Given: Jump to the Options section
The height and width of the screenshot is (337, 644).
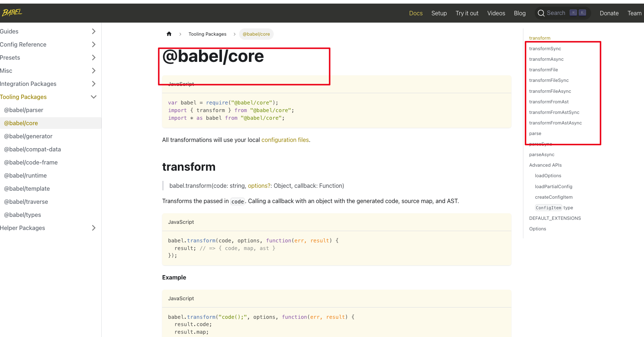Looking at the screenshot, I should coord(538,229).
